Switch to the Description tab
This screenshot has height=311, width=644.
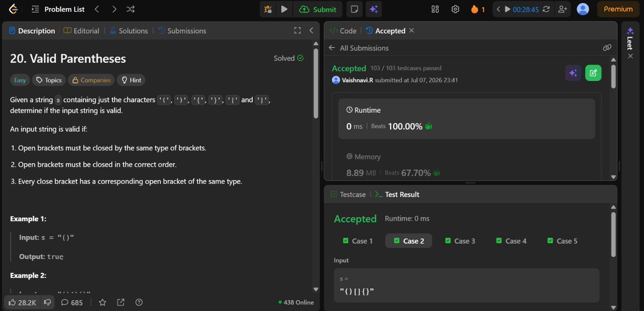coord(32,31)
